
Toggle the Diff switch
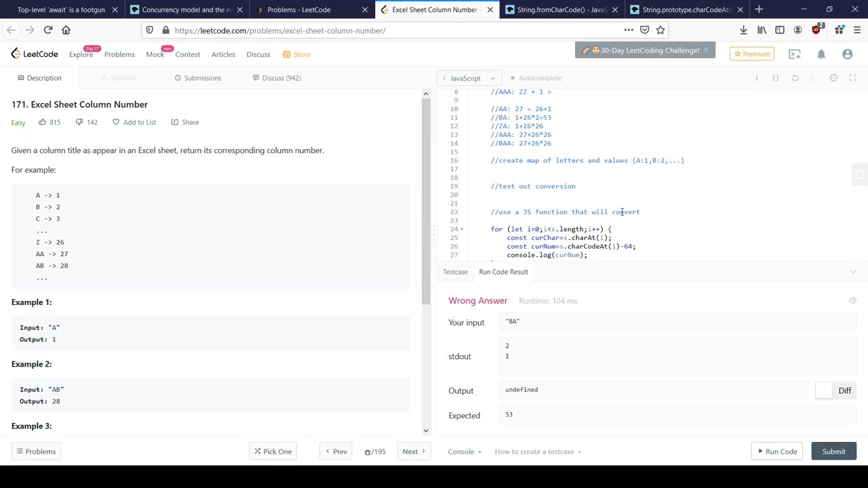[x=823, y=390]
